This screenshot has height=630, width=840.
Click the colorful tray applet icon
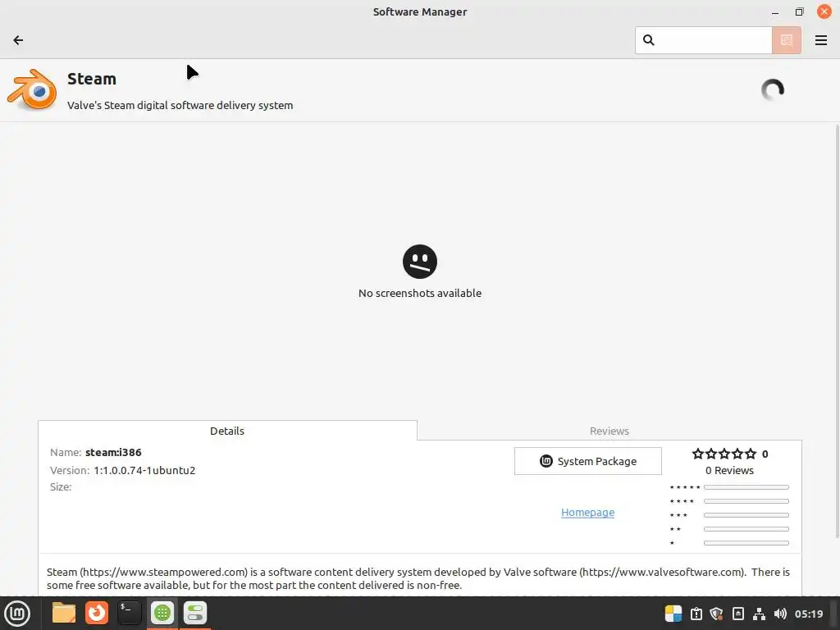[x=673, y=614]
